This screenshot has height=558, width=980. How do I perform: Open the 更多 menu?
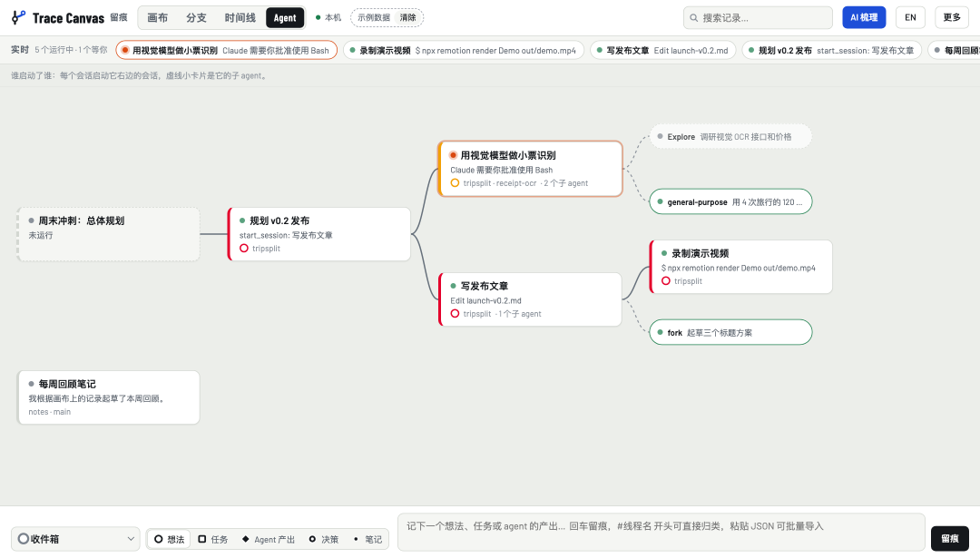click(952, 17)
